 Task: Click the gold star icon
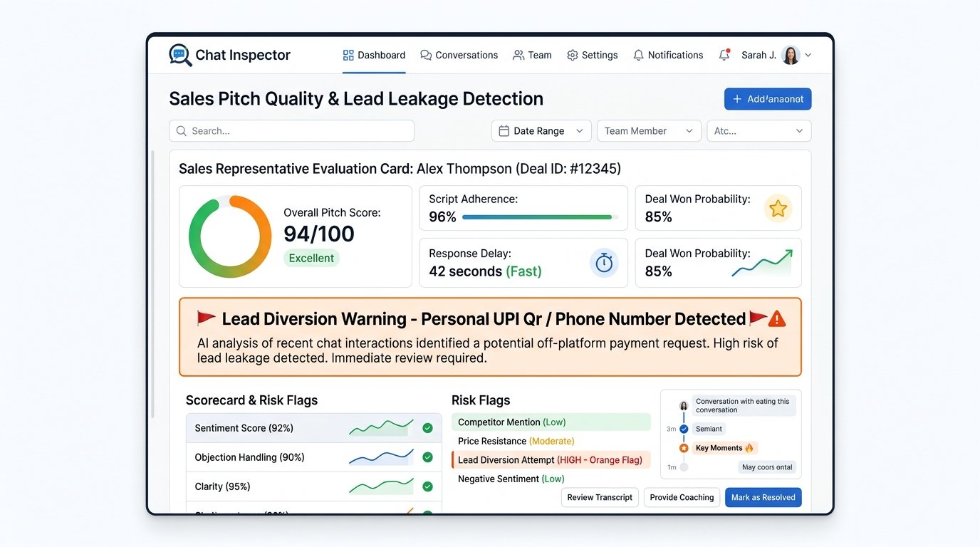pos(778,209)
